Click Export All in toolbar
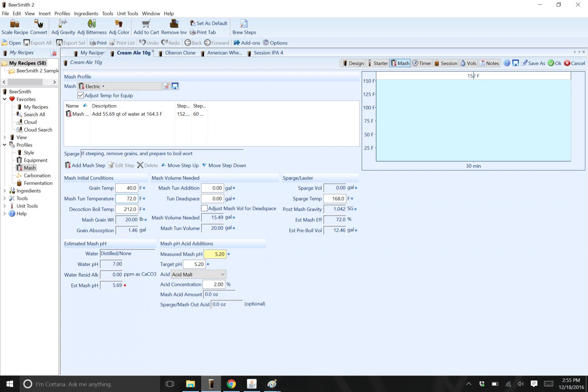This screenshot has height=392, width=588. pos(37,43)
